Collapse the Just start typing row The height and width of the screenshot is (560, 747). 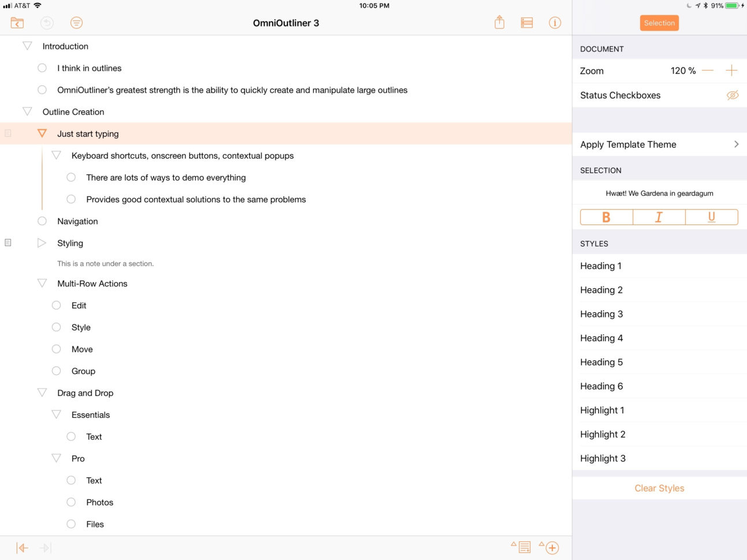click(x=42, y=133)
